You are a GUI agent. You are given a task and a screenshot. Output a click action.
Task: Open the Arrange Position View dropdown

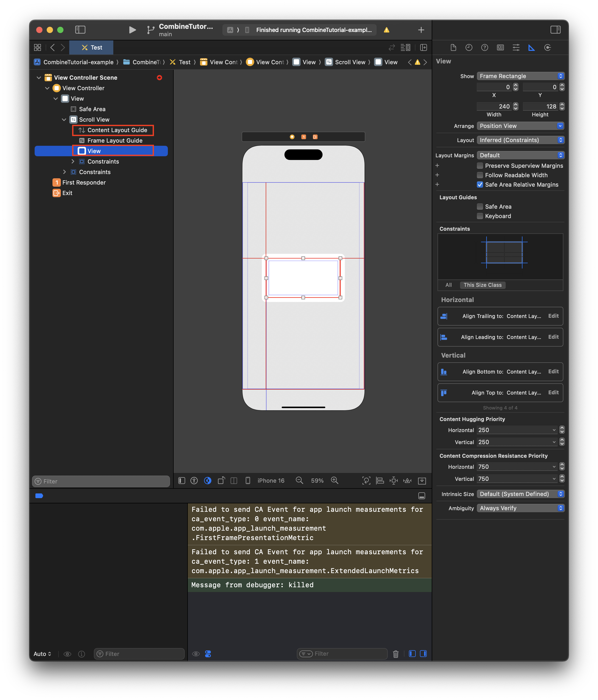pyautogui.click(x=520, y=126)
